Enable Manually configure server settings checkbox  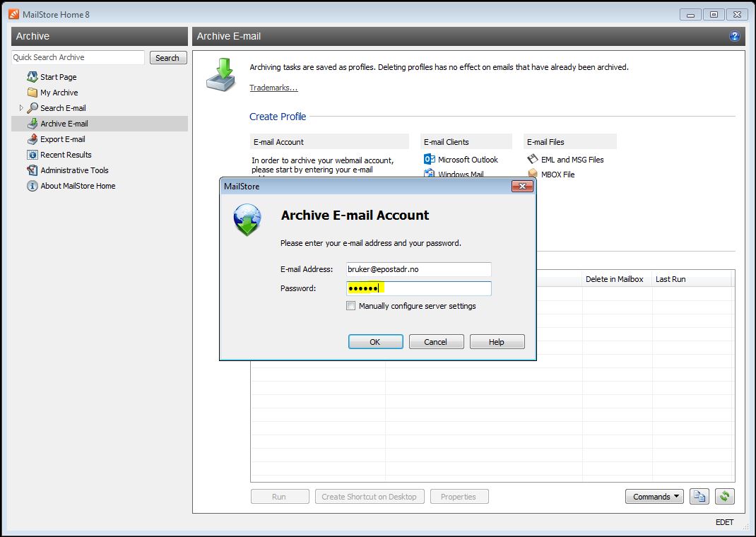click(351, 306)
